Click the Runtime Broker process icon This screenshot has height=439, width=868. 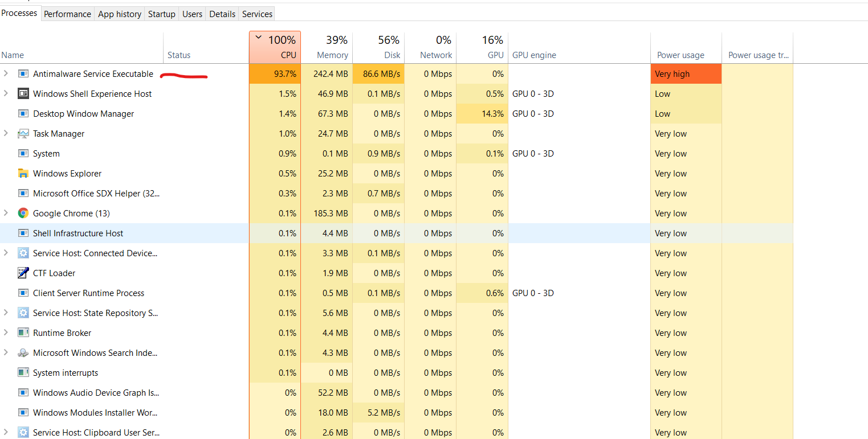tap(23, 333)
